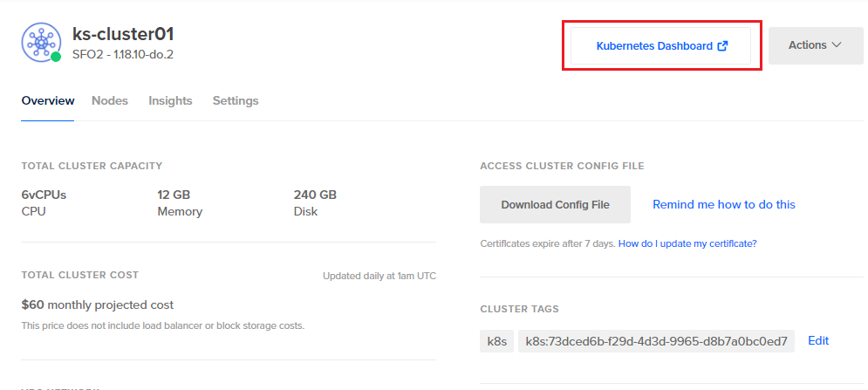Follow How do I update my certificate link

(687, 243)
